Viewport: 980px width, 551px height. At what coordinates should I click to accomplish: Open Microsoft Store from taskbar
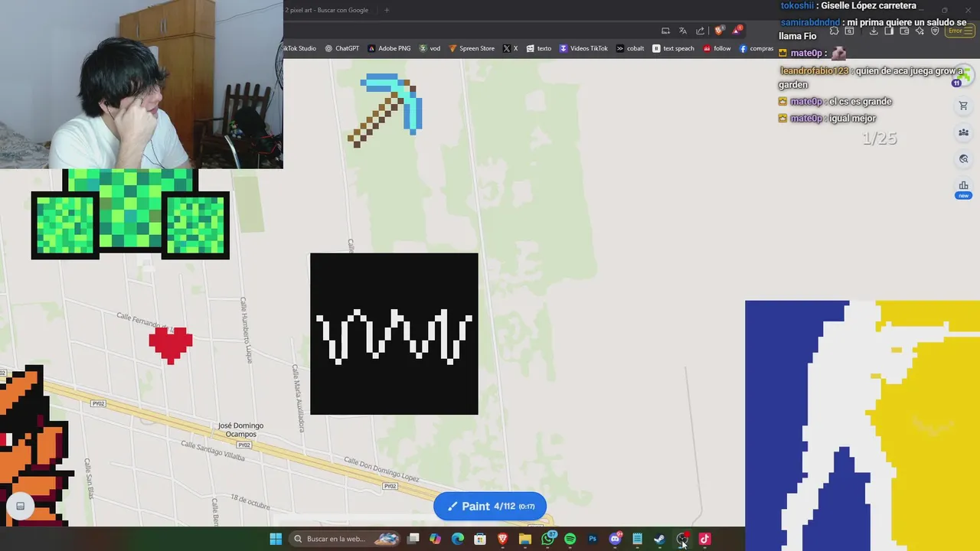[x=480, y=539]
